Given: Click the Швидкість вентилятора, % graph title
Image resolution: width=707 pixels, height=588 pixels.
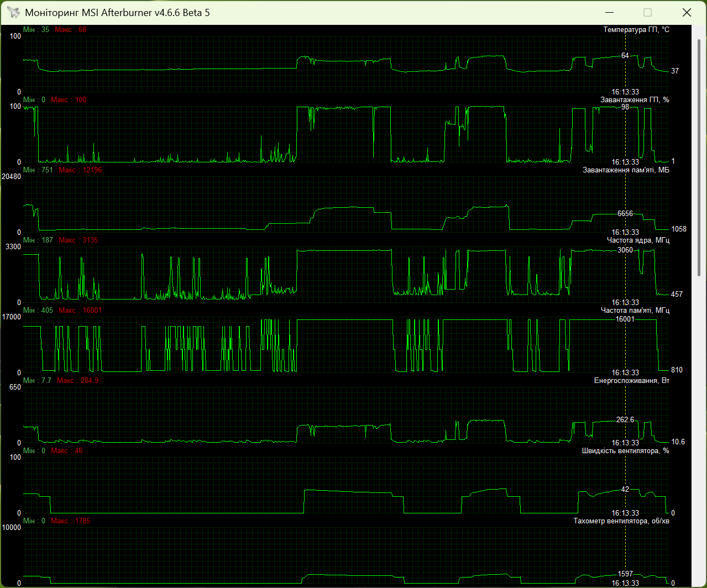Looking at the screenshot, I should (x=626, y=450).
